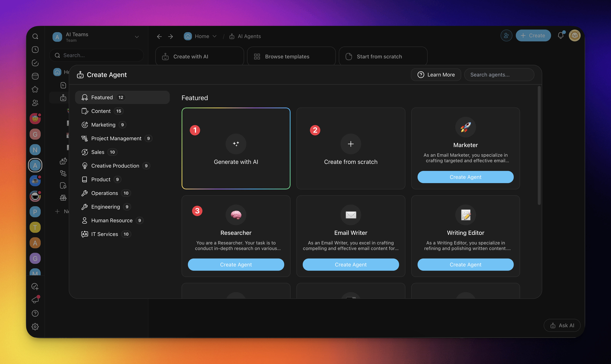Image resolution: width=611 pixels, height=364 pixels.
Task: Expand the AI Teams workspace dropdown
Action: coord(137,37)
